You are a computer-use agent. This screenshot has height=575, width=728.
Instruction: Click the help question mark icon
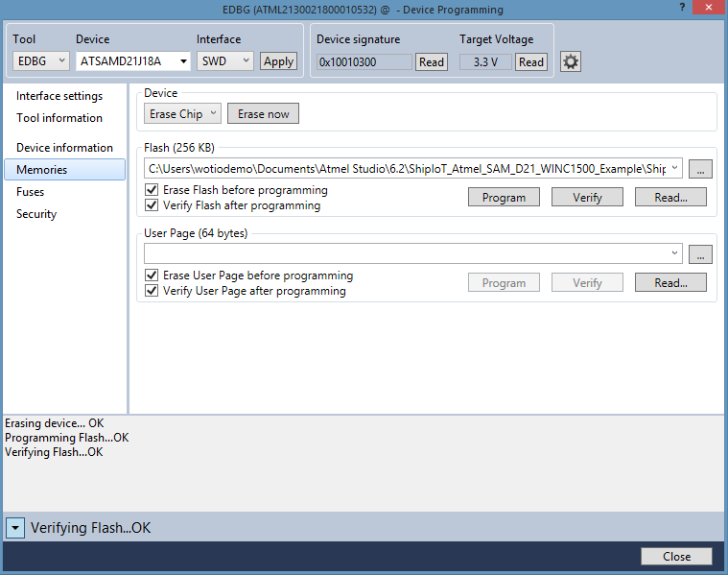[x=682, y=8]
